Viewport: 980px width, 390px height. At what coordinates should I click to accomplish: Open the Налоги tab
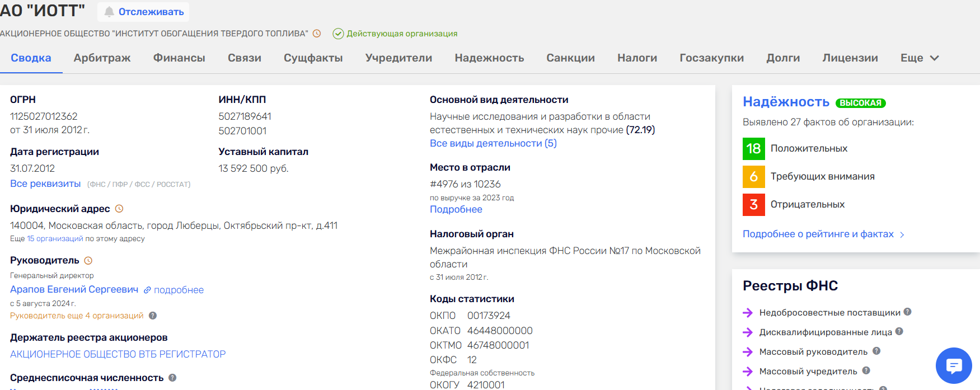pyautogui.click(x=637, y=58)
